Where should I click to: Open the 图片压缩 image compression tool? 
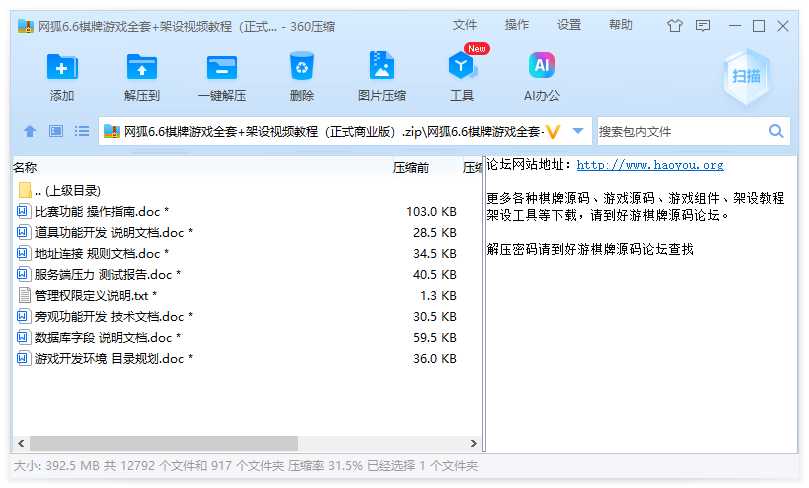point(382,66)
